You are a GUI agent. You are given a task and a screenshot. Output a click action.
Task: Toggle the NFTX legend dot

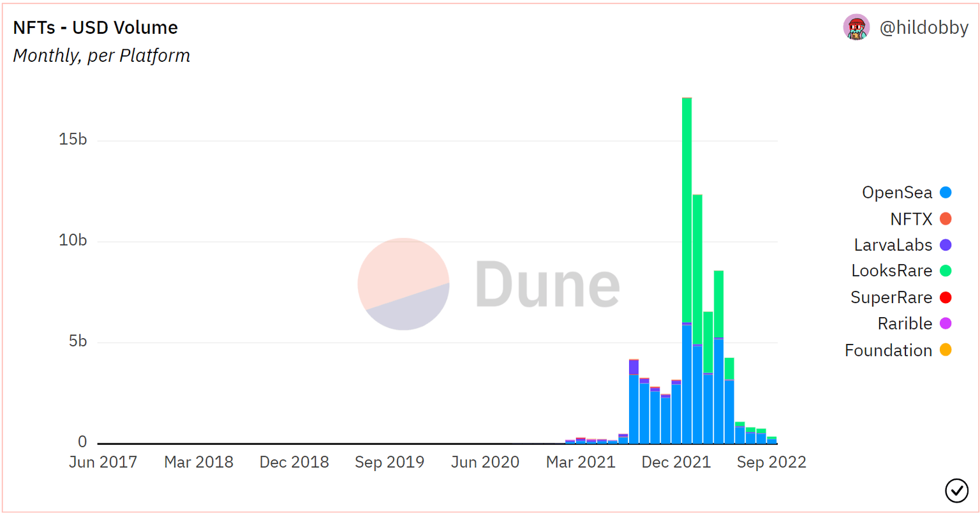click(x=946, y=219)
